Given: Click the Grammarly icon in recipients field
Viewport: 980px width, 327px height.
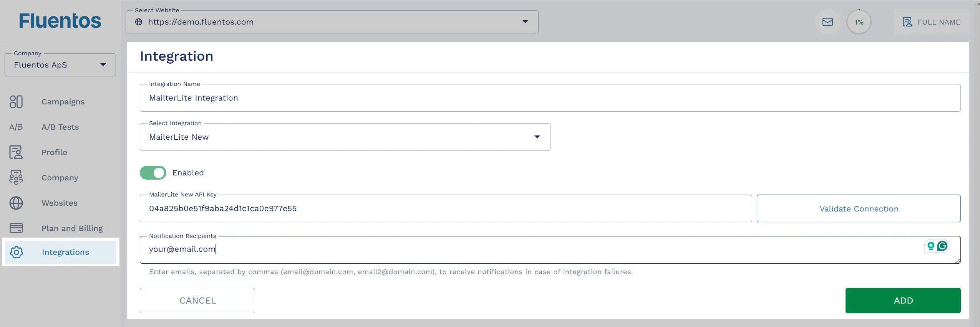Looking at the screenshot, I should pyautogui.click(x=942, y=246).
